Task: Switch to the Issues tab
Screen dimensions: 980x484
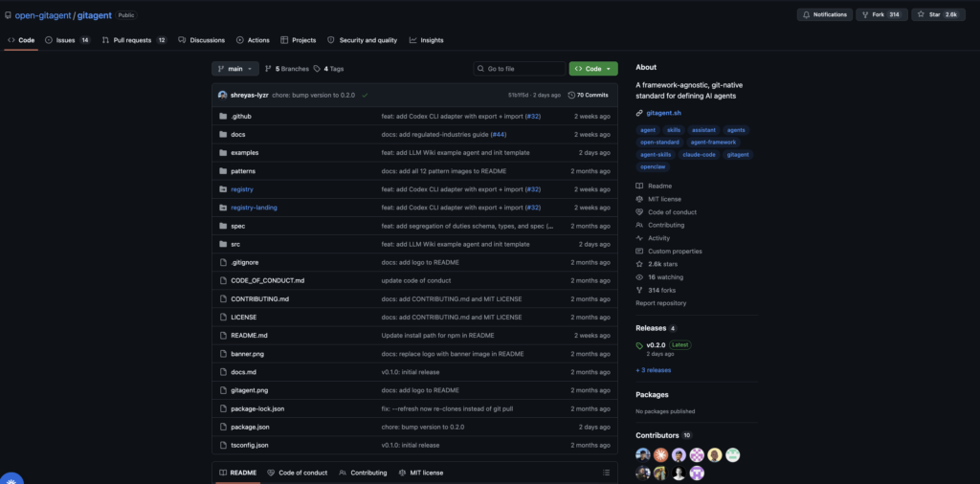Action: 72,40
